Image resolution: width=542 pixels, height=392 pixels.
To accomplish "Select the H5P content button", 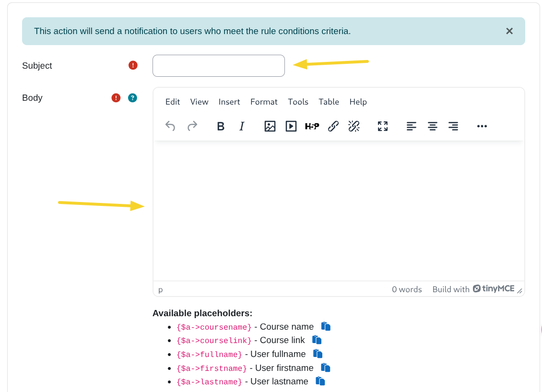I will coord(312,126).
